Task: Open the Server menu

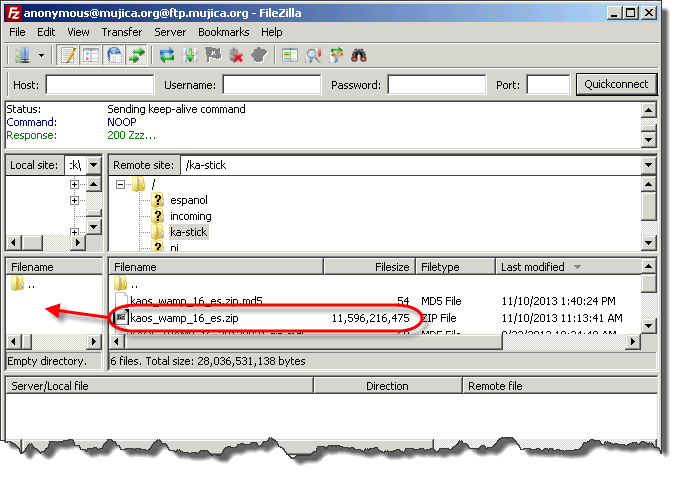Action: coord(170,32)
